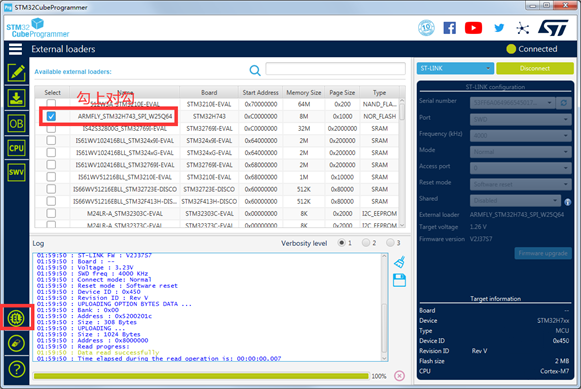The image size is (581, 389).
Task: Open help question mark icon
Action: click(x=16, y=369)
